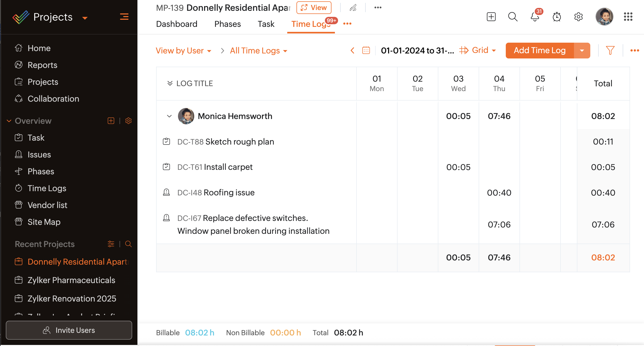644x346 pixels.
Task: Open the calendar date picker icon
Action: pyautogui.click(x=366, y=50)
